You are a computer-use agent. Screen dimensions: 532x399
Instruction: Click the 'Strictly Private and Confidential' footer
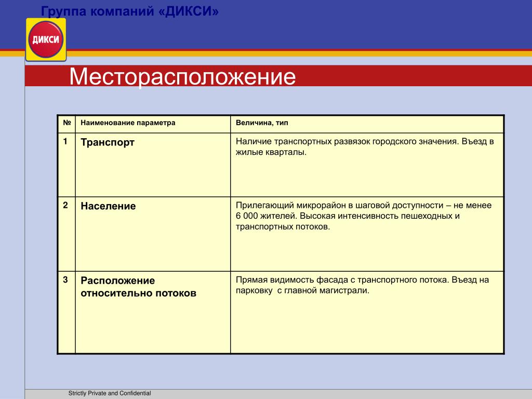pyautogui.click(x=110, y=393)
